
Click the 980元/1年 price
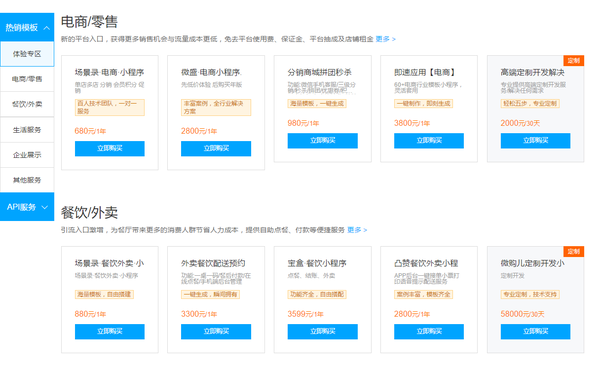pos(303,123)
